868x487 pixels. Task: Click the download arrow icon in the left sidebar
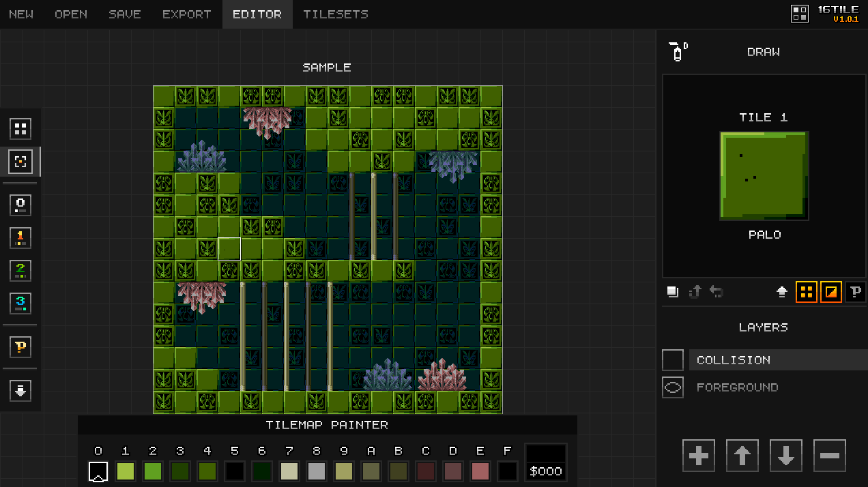click(x=20, y=391)
